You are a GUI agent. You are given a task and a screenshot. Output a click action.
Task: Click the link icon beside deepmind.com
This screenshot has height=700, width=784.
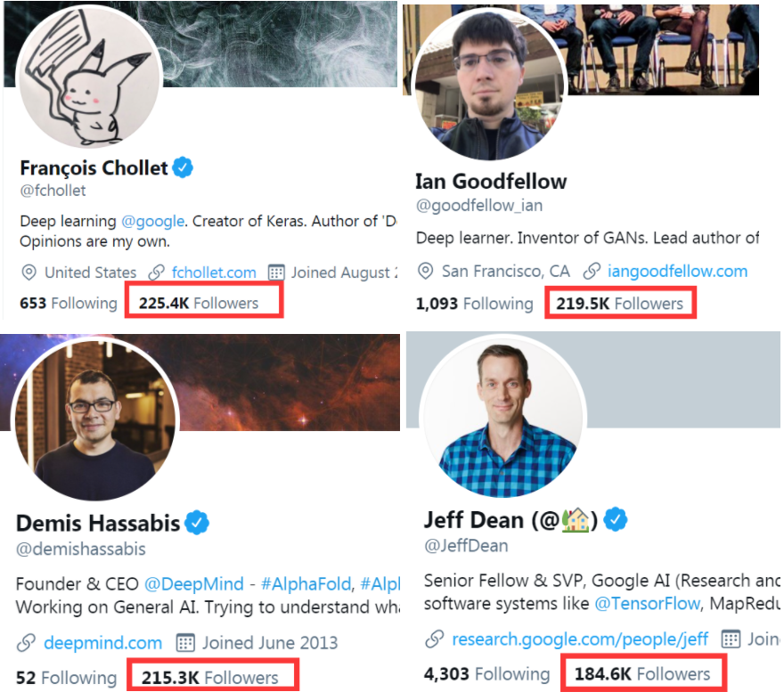click(x=27, y=642)
